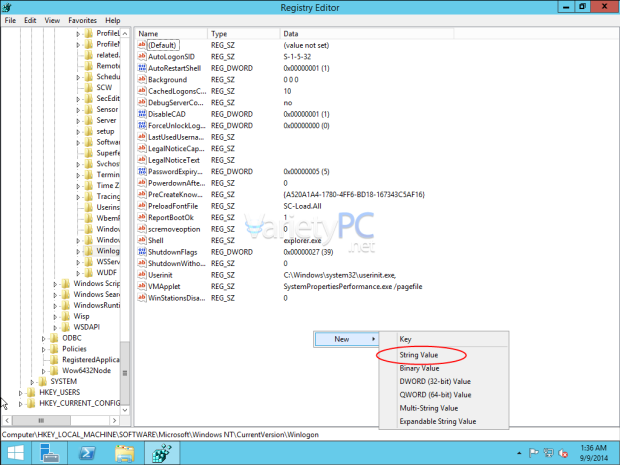Expand the Windows Script key
Viewport: 620px width, 465px height.
pos(55,284)
